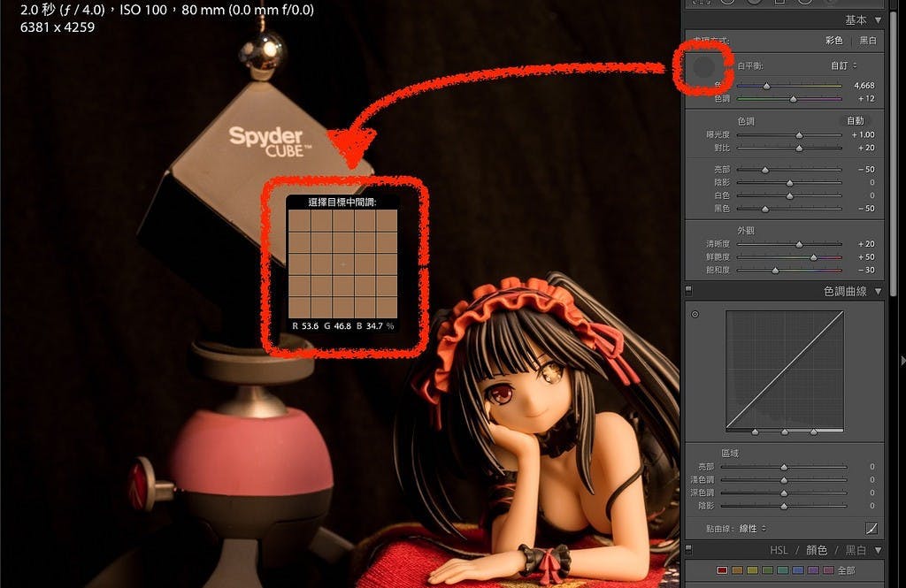Toggle the 色調曲線 panel on/off switch
The height and width of the screenshot is (588, 906).
[688, 290]
